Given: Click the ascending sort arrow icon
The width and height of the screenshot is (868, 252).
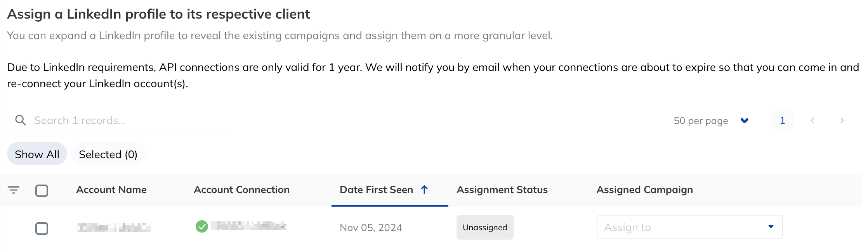Looking at the screenshot, I should [424, 190].
